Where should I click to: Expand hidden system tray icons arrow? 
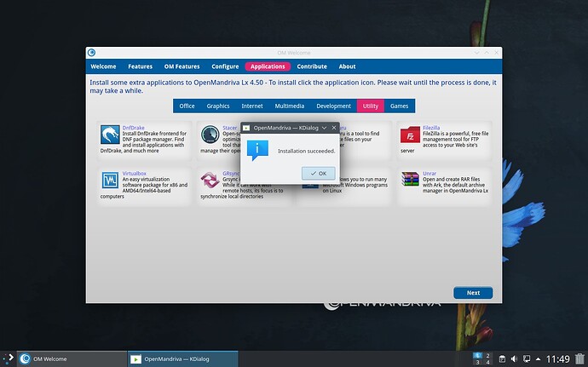point(538,359)
